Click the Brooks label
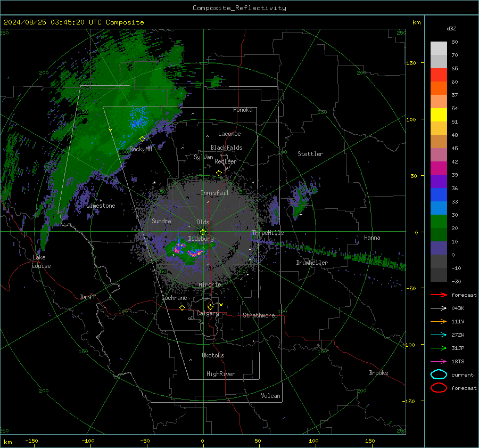The height and width of the screenshot is (448, 479). point(378,373)
